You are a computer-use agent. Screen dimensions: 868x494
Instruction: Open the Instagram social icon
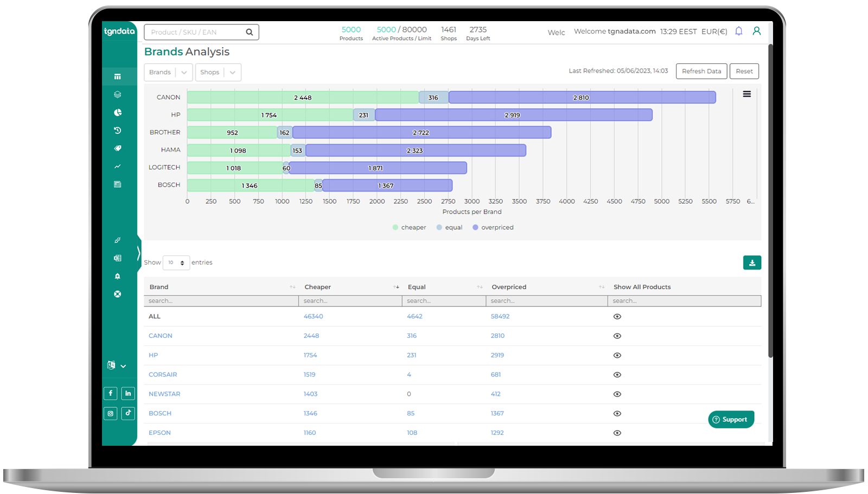(110, 413)
